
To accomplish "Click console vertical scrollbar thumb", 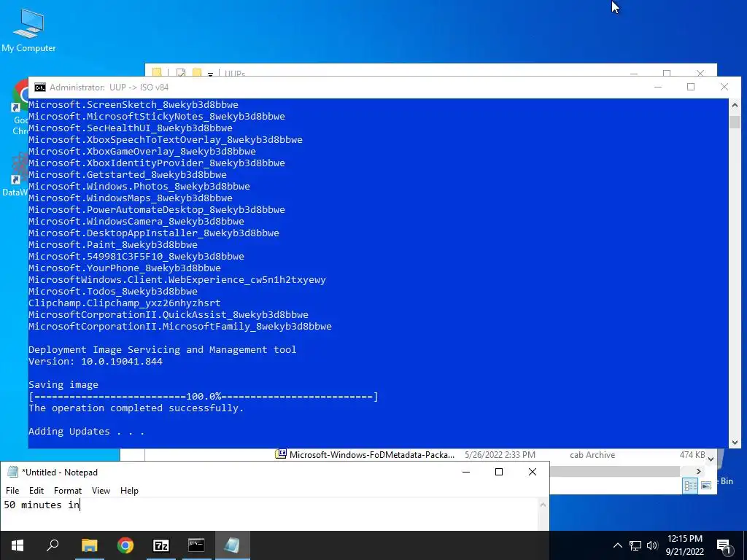I will (735, 122).
